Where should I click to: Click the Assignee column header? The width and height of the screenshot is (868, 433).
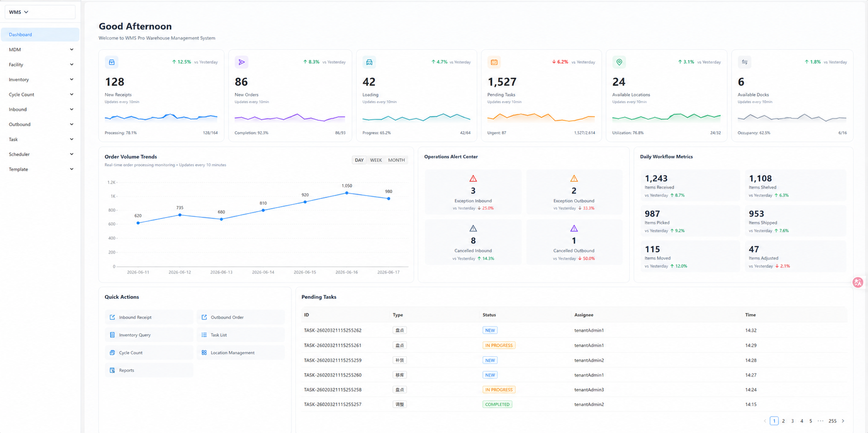coord(584,315)
